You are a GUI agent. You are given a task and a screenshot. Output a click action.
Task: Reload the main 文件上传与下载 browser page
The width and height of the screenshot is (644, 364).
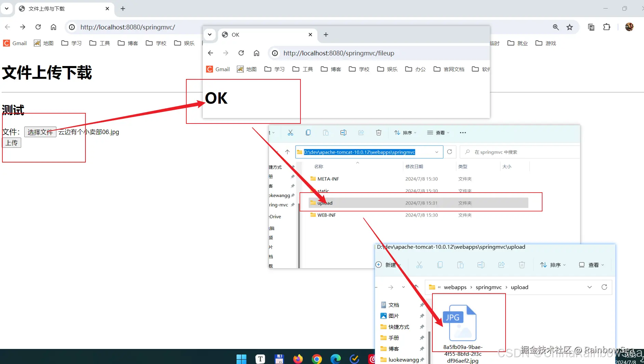click(38, 27)
